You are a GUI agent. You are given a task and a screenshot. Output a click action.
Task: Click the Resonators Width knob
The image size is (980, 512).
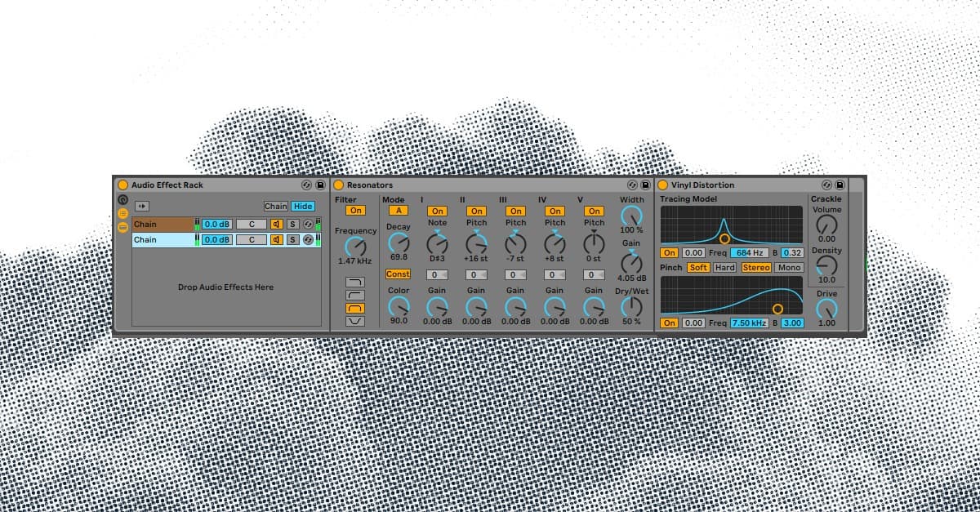click(631, 216)
